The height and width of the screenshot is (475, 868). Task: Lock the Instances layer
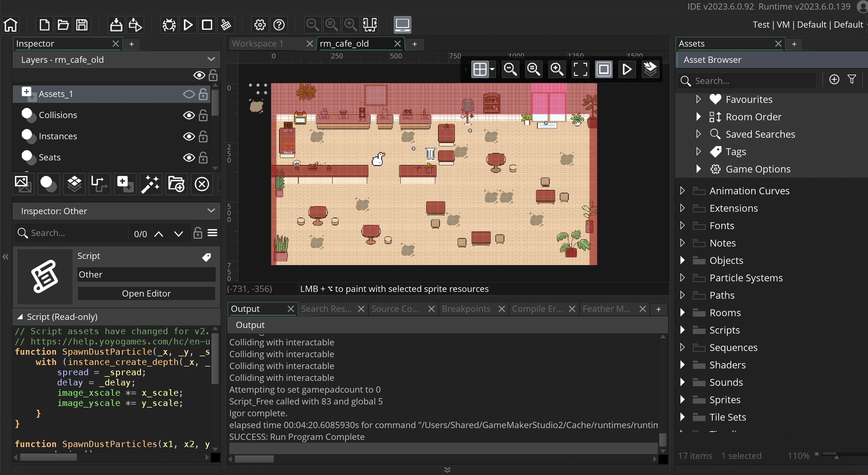pyautogui.click(x=203, y=136)
